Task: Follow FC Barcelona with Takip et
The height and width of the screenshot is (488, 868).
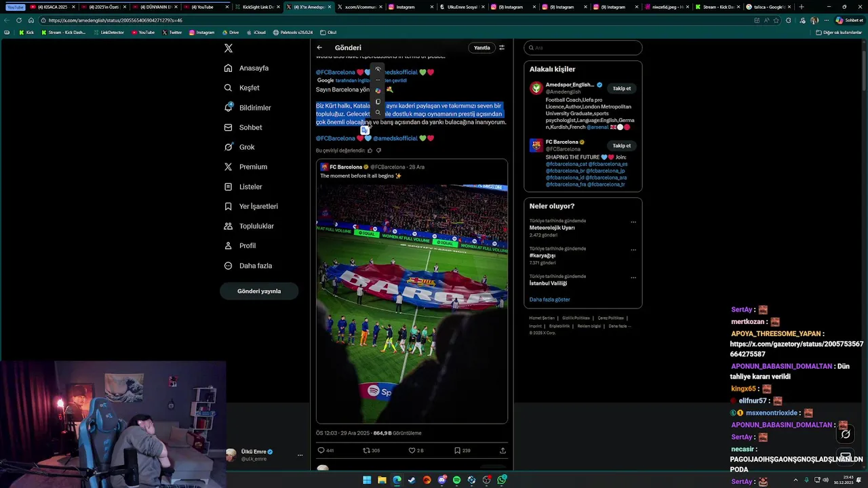Action: pyautogui.click(x=622, y=146)
